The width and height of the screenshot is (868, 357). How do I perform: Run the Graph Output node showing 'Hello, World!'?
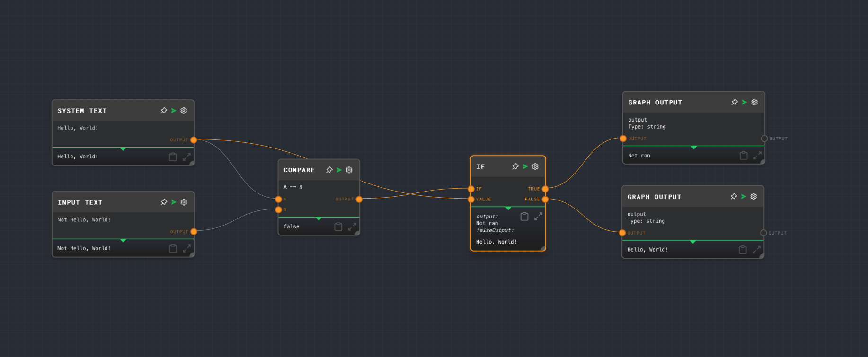click(744, 196)
